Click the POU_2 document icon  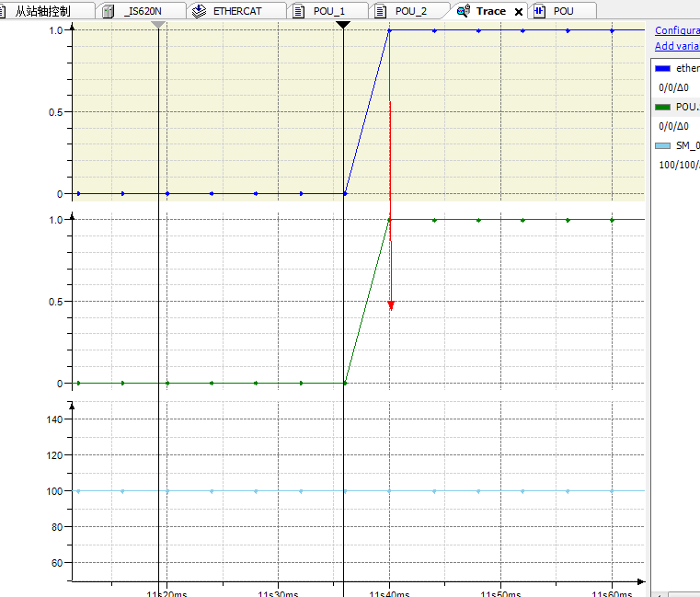(x=380, y=11)
